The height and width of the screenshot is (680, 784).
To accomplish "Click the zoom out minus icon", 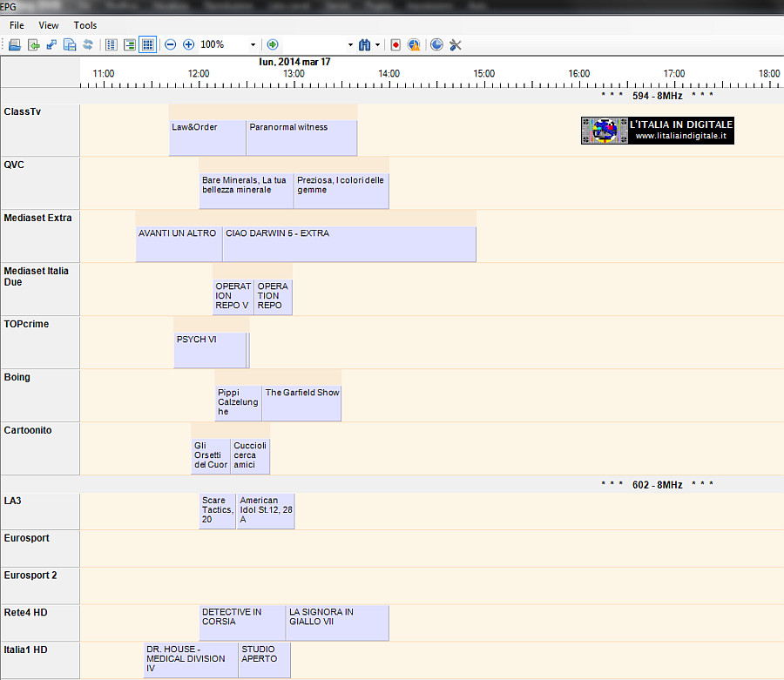I will click(x=171, y=44).
